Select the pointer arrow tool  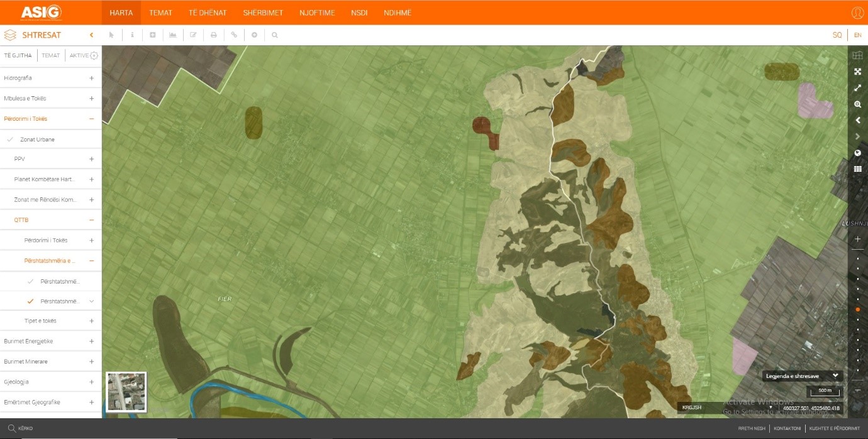click(x=112, y=35)
